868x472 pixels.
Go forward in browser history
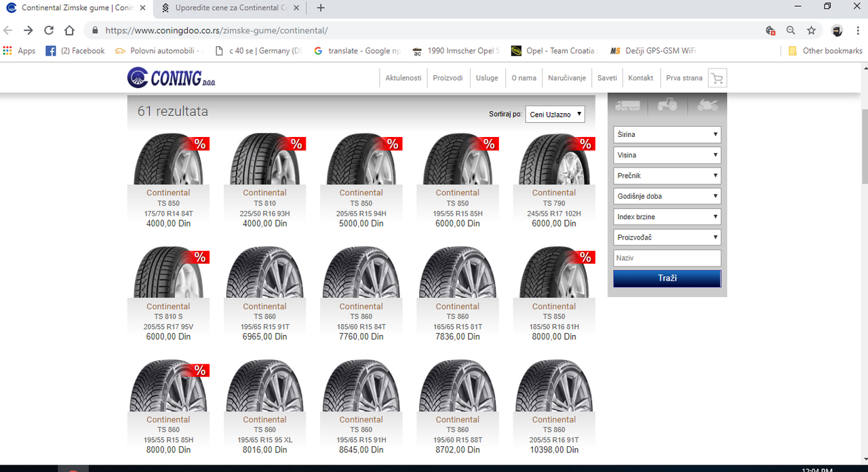(28, 31)
